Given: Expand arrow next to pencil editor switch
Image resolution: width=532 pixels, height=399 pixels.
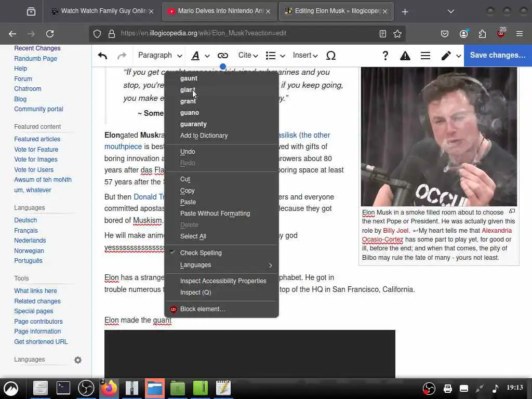Looking at the screenshot, I should coord(458,56).
